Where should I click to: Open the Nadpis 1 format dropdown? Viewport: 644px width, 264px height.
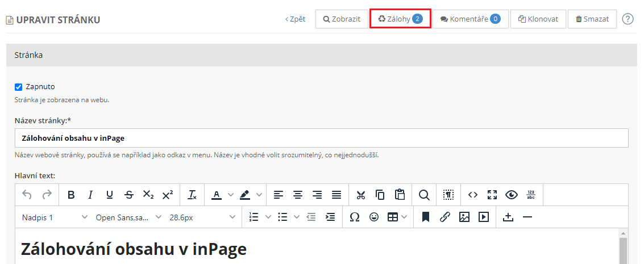[x=55, y=217]
